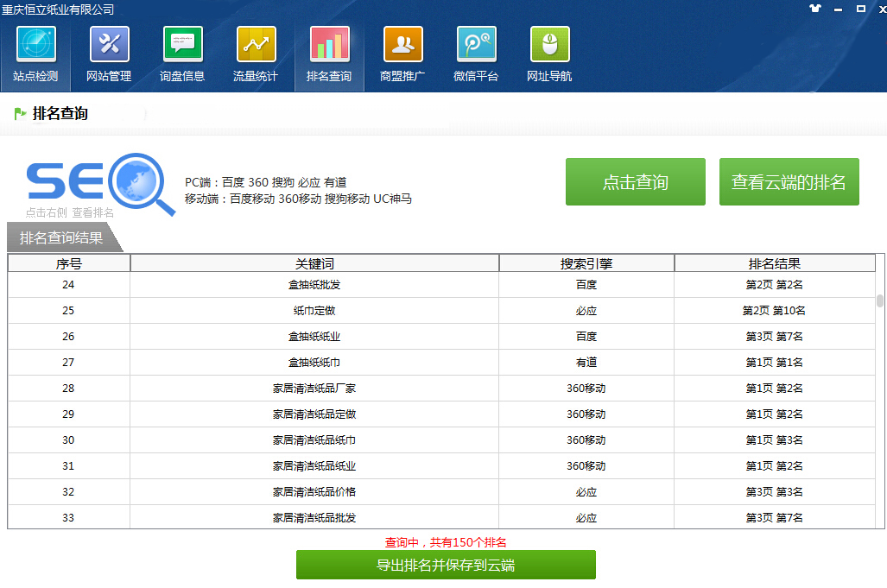Click the 关键词 column header
Image resolution: width=887 pixels, height=588 pixels.
(314, 263)
